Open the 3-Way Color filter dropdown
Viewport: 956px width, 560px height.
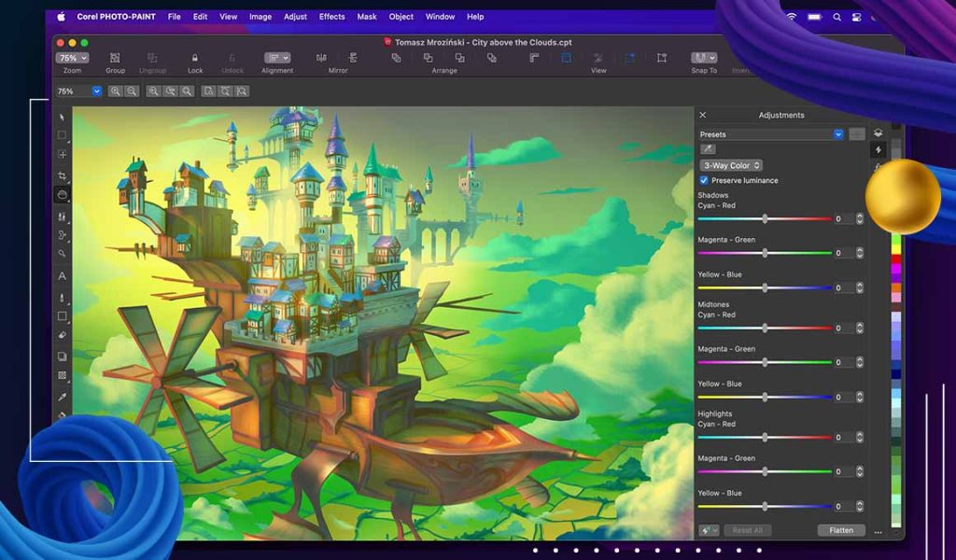(731, 165)
